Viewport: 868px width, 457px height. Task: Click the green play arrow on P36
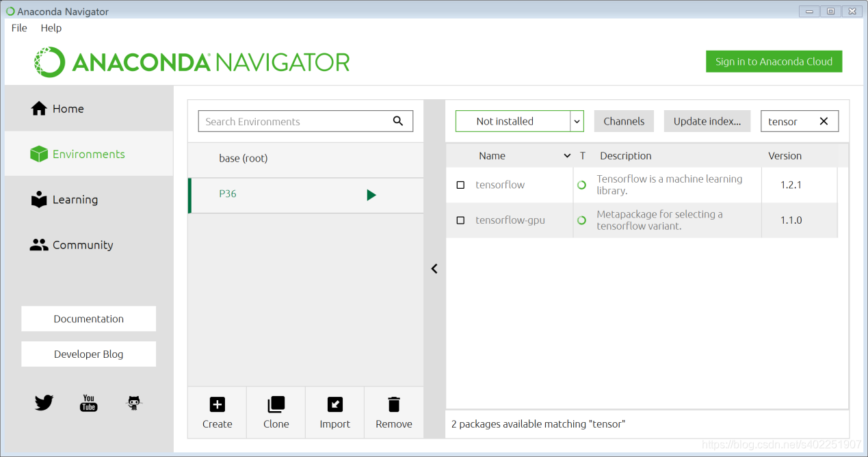pos(371,195)
